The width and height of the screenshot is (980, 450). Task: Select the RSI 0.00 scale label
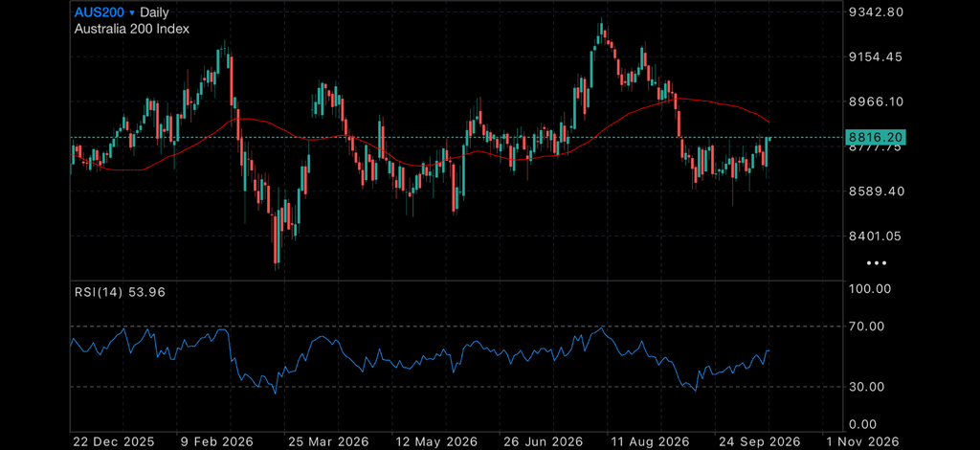864,425
